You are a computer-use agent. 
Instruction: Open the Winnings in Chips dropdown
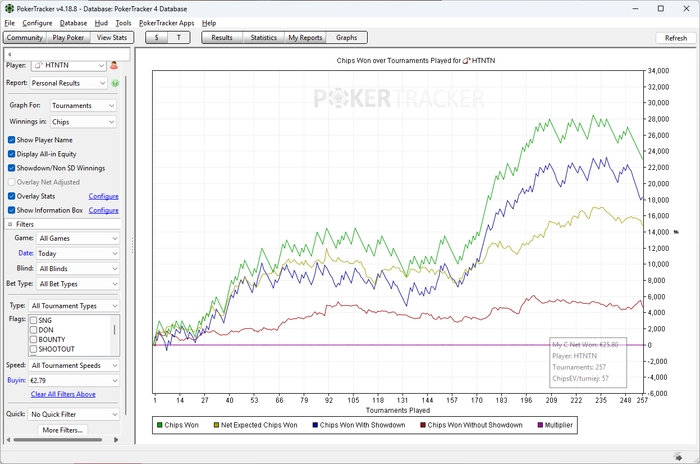[83, 122]
